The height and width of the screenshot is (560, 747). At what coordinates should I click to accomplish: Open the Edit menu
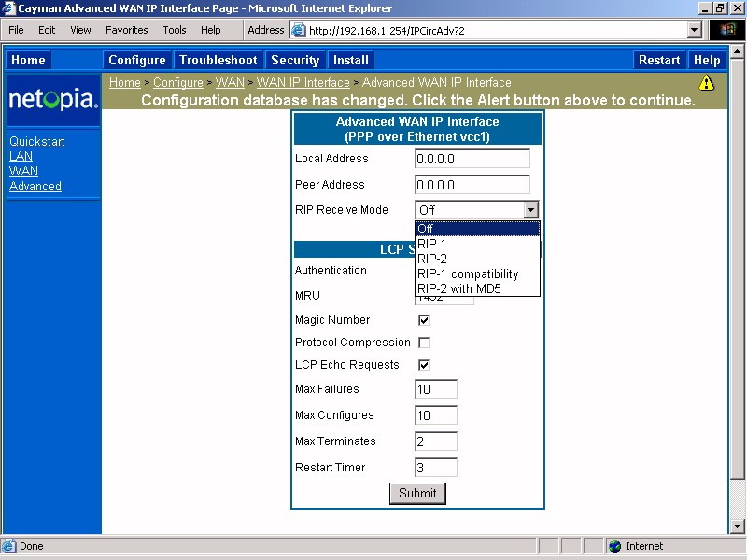[x=47, y=30]
